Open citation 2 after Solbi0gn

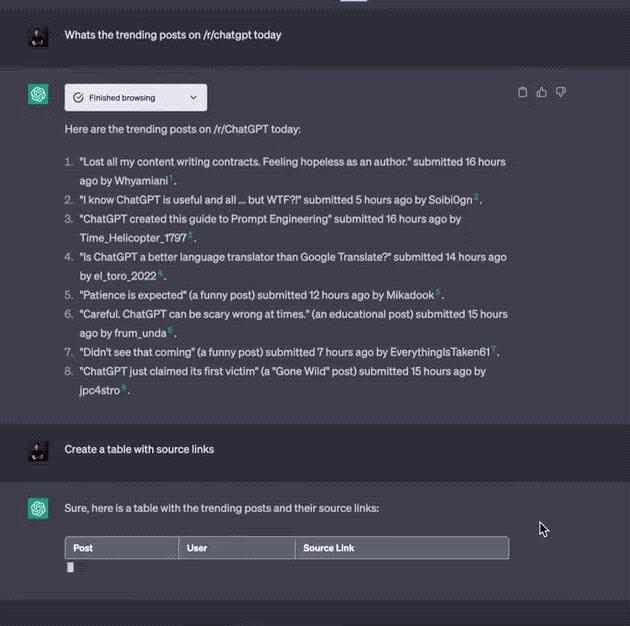click(476, 196)
